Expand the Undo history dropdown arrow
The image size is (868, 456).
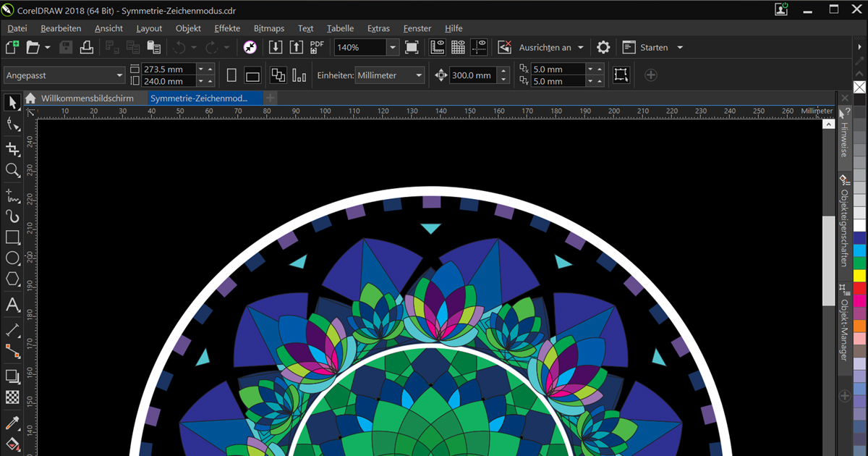point(193,48)
